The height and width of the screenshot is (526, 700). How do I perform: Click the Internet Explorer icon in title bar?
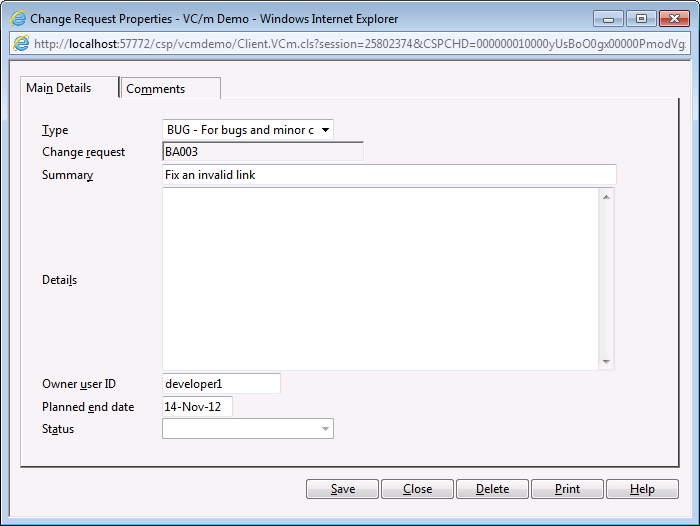point(18,18)
